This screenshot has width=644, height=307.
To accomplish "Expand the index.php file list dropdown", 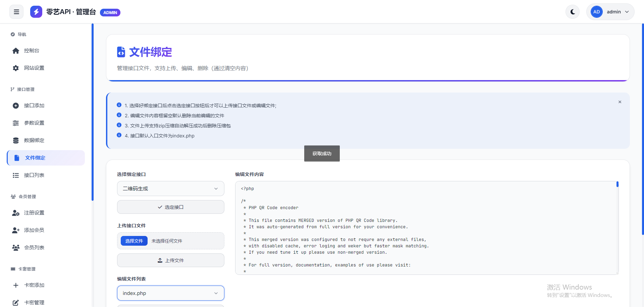I will 170,293.
